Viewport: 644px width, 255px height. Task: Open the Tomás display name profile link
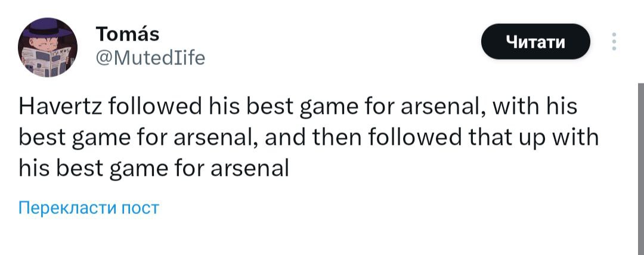tap(127, 34)
